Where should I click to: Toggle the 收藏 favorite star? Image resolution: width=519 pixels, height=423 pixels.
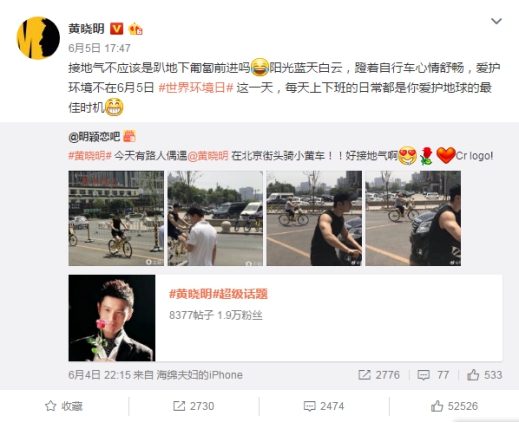(x=64, y=406)
